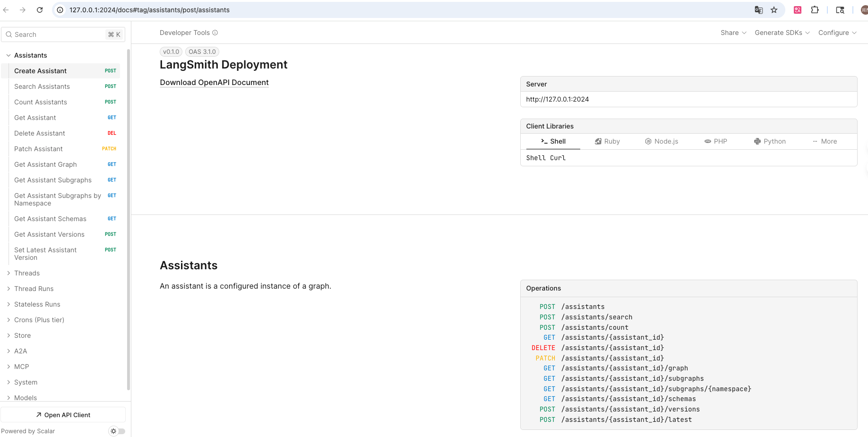Click the v0.1.0 version badge

pyautogui.click(x=171, y=52)
